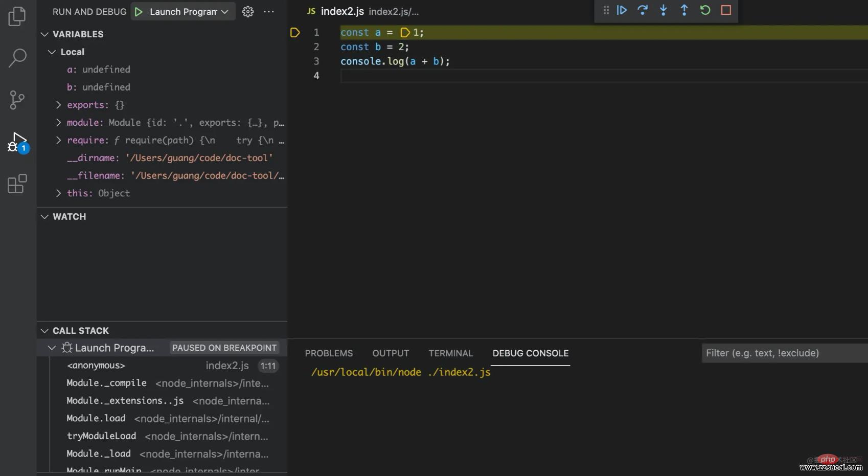Restart the debug session
This screenshot has width=868, height=476.
coord(705,10)
